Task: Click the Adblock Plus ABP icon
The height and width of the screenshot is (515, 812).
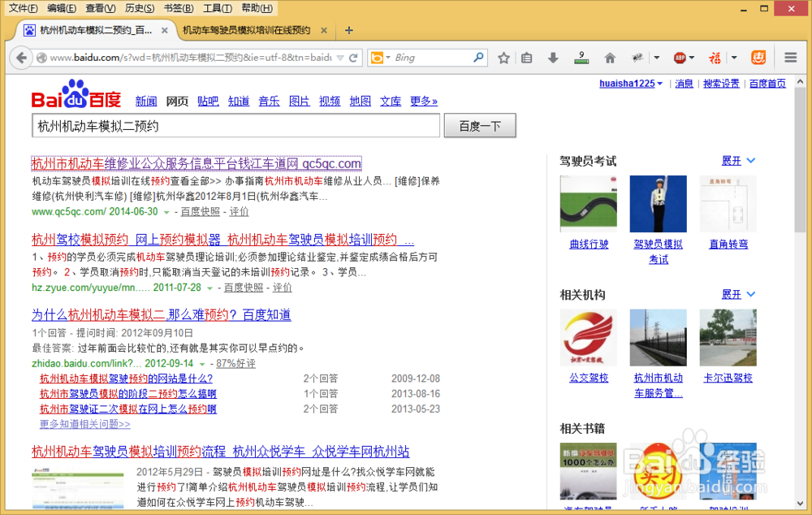Action: [x=680, y=58]
